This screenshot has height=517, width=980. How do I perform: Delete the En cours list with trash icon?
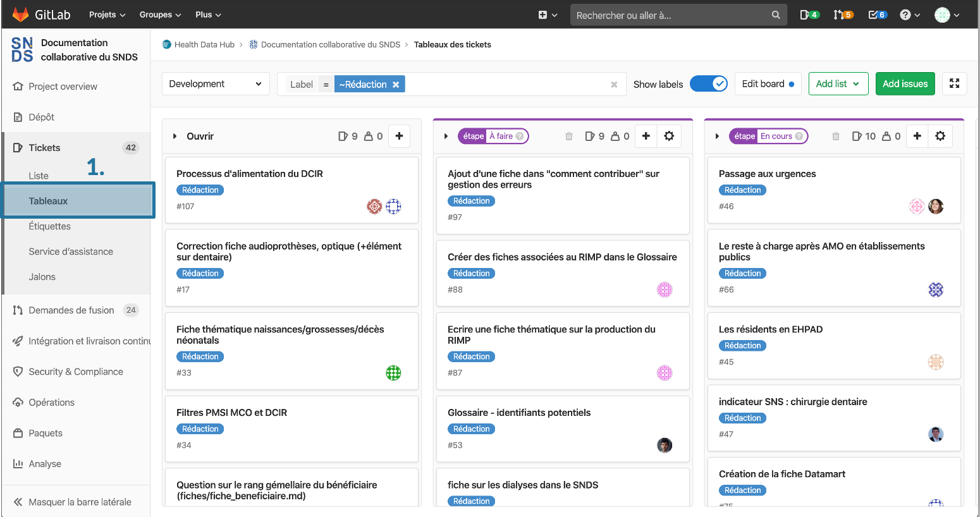click(835, 136)
